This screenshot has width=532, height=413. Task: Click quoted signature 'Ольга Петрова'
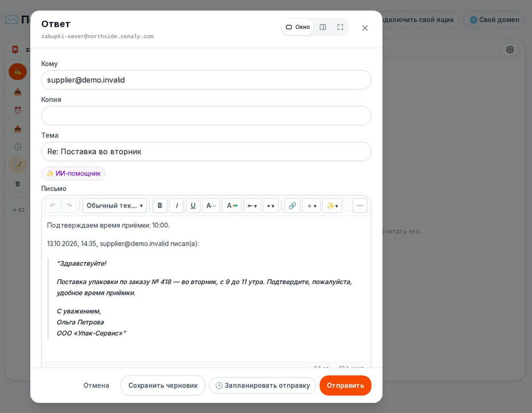click(80, 322)
